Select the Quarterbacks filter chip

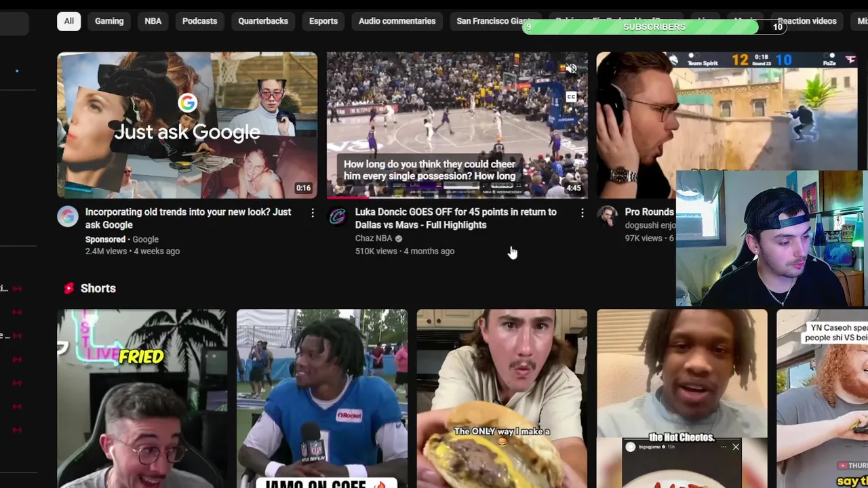click(x=263, y=21)
